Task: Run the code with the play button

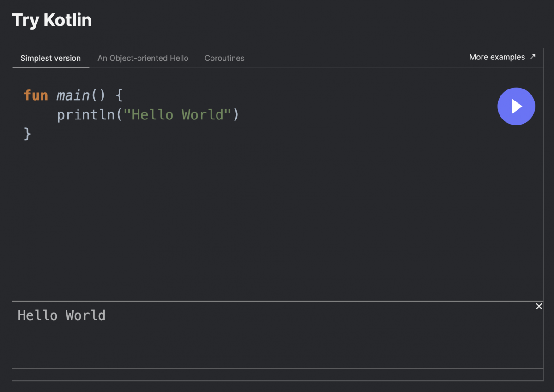Action: pyautogui.click(x=516, y=107)
